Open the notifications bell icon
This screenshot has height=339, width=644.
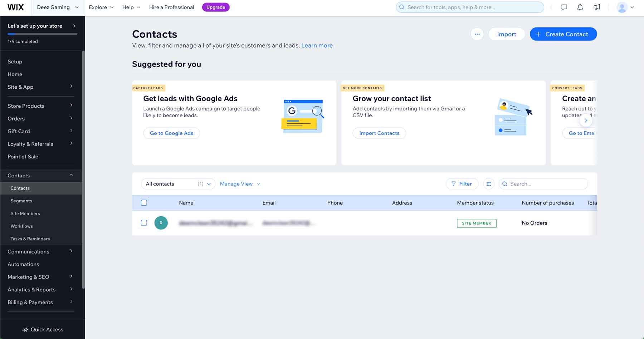[580, 7]
